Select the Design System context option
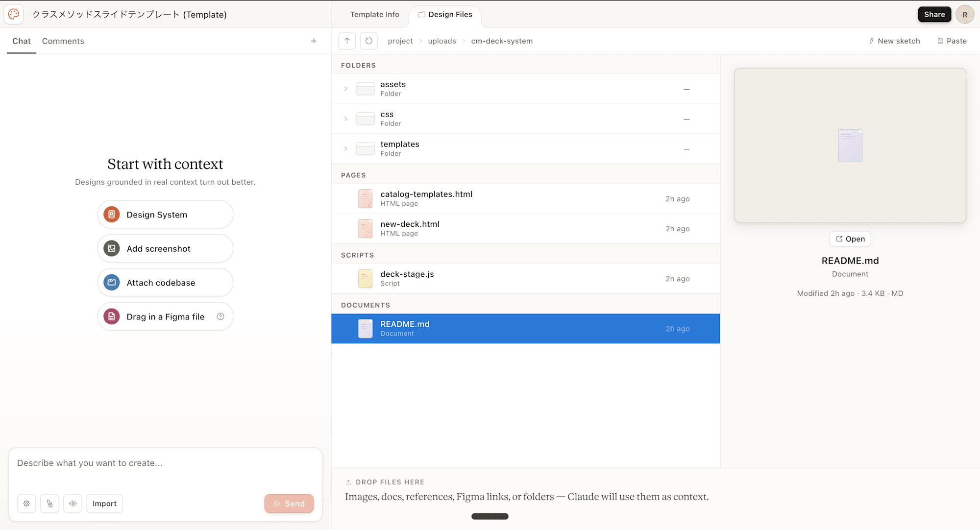 pos(165,215)
